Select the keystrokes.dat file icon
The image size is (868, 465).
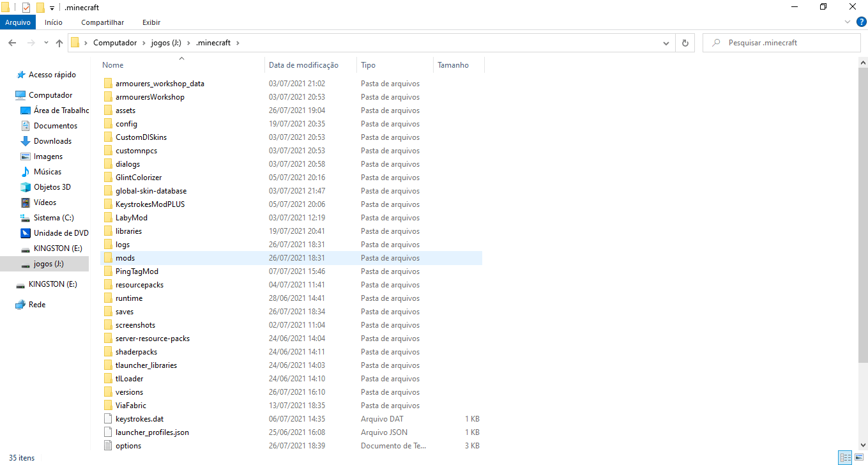[x=107, y=419]
